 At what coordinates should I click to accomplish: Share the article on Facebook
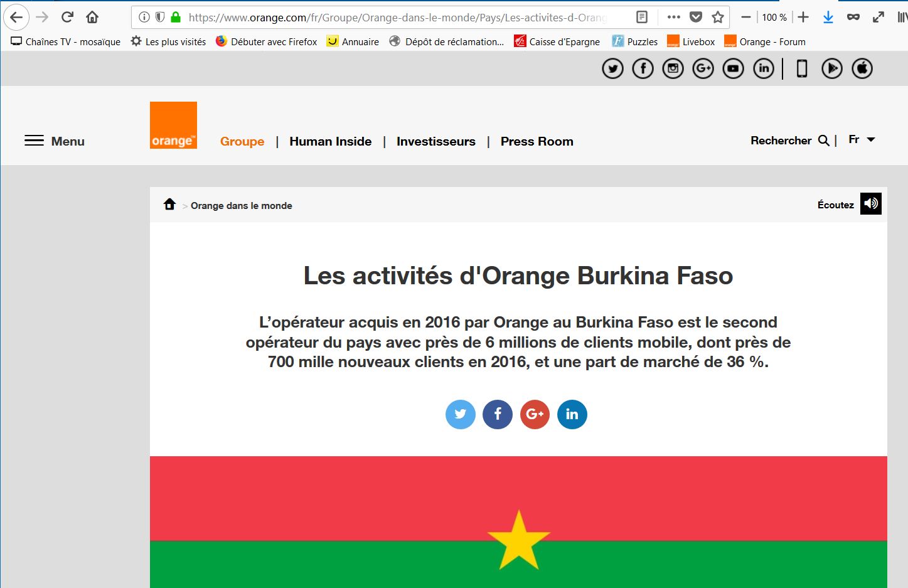498,414
